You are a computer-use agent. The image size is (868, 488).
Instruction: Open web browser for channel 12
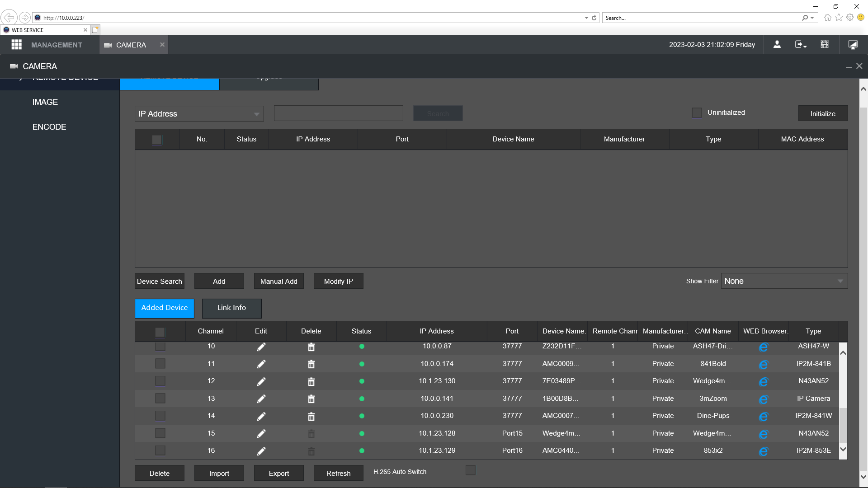tap(763, 382)
